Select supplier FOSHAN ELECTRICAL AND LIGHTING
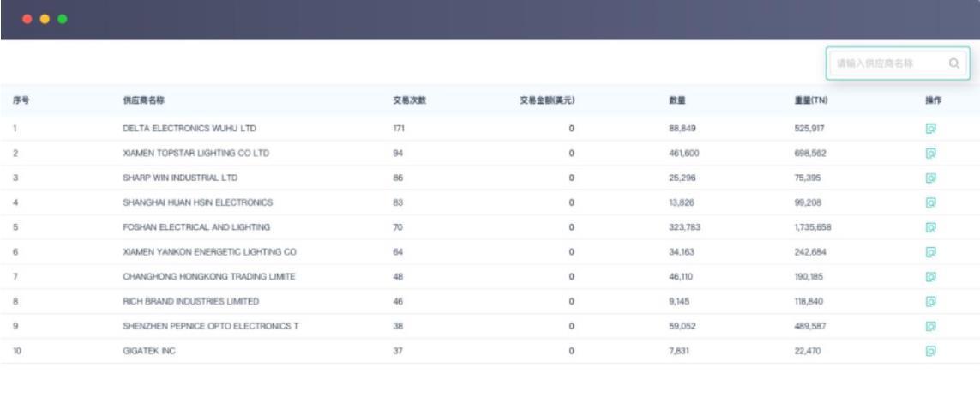 196,227
